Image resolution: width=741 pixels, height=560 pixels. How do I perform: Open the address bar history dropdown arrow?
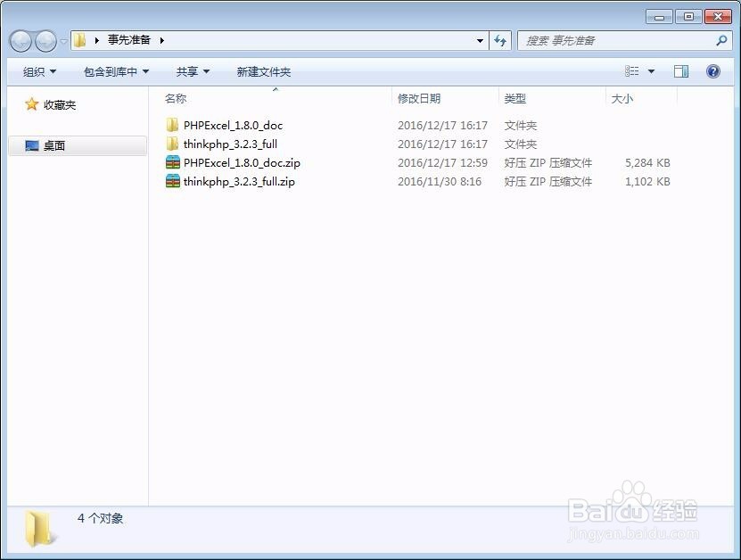(x=480, y=40)
